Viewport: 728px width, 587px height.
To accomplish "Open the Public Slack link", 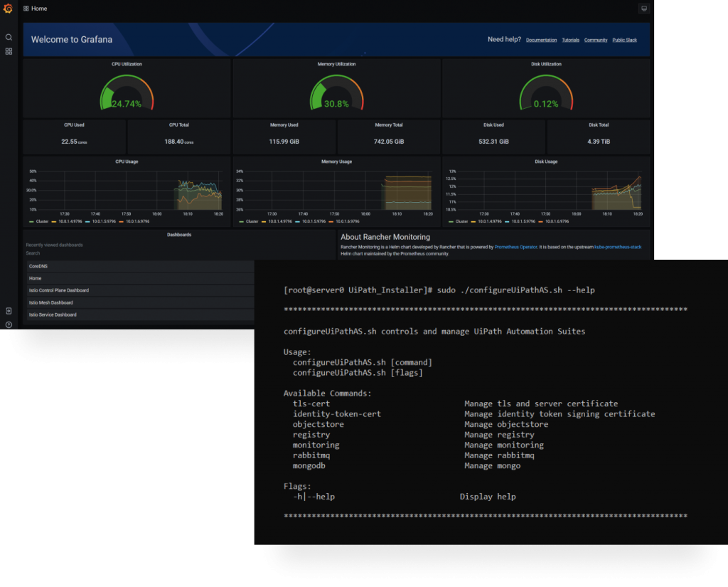I will click(624, 40).
